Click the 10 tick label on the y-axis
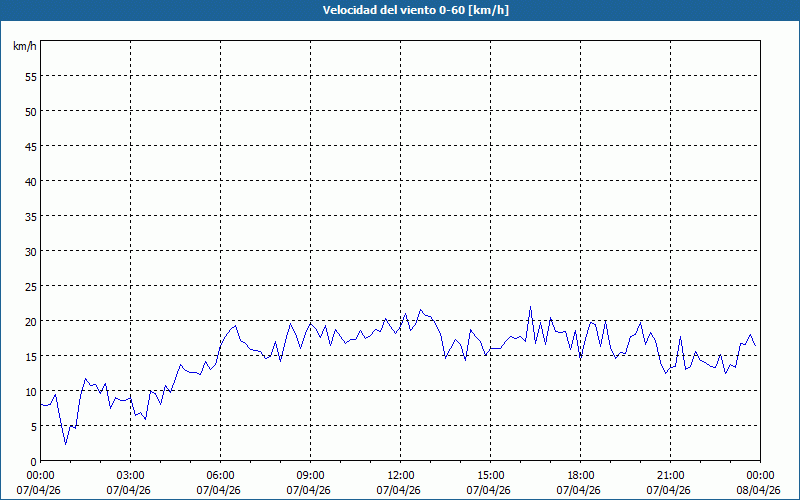This screenshot has height=500, width=800. click(30, 391)
